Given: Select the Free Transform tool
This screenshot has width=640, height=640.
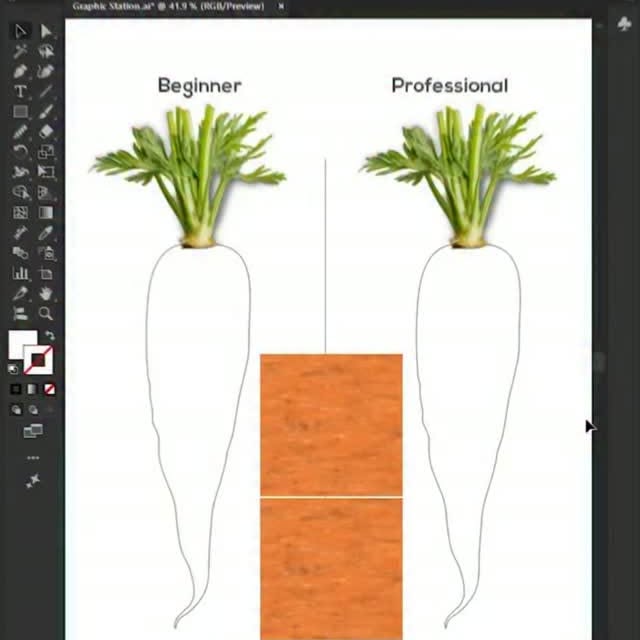Looking at the screenshot, I should click(46, 172).
